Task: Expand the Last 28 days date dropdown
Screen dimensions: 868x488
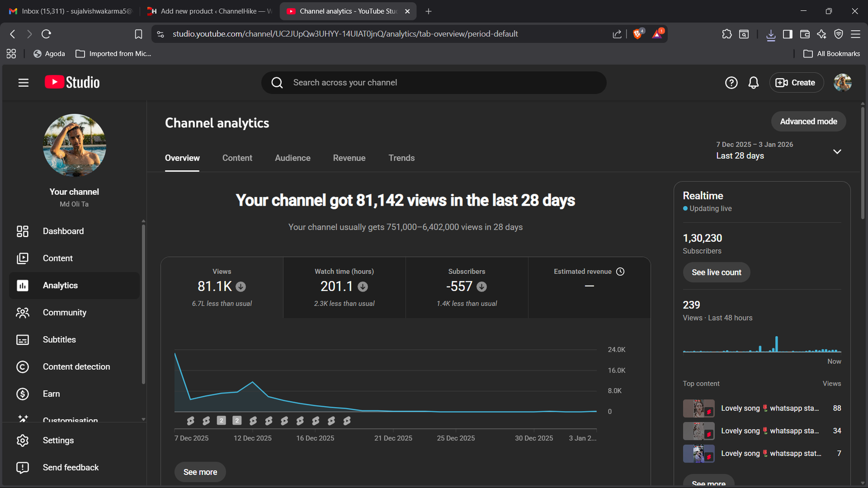Action: tap(837, 151)
